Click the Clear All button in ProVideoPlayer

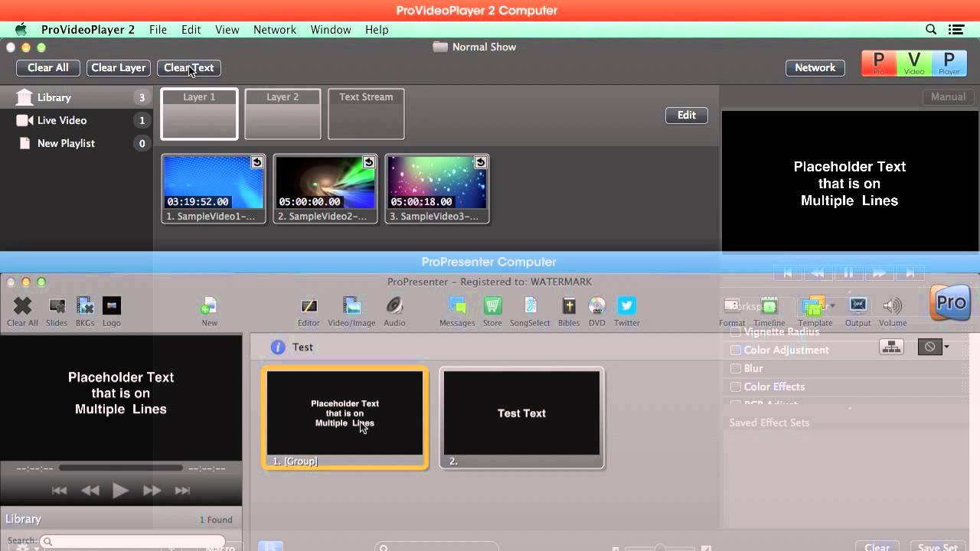(48, 68)
